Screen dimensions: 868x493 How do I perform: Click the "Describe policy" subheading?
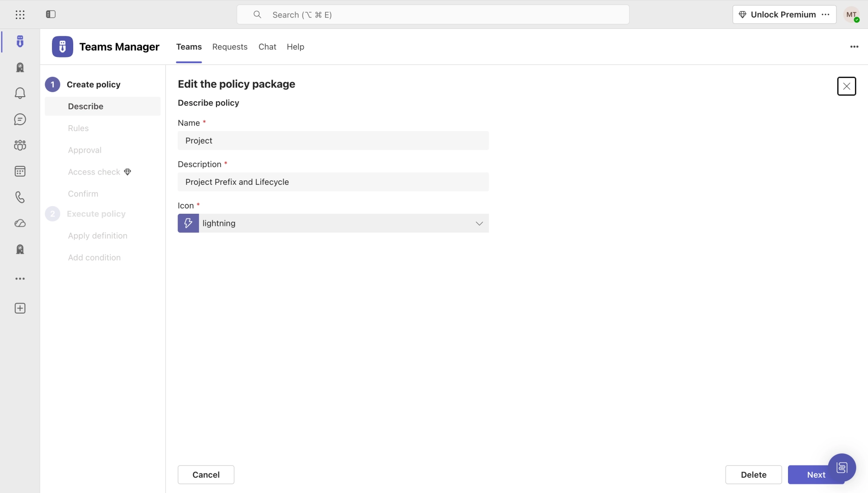click(208, 103)
